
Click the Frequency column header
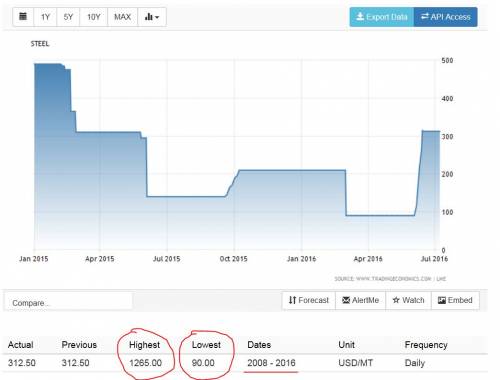coord(426,345)
